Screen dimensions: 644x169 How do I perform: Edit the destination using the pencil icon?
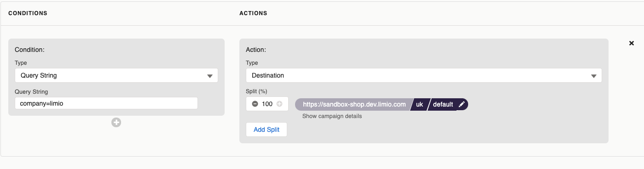pos(462,104)
